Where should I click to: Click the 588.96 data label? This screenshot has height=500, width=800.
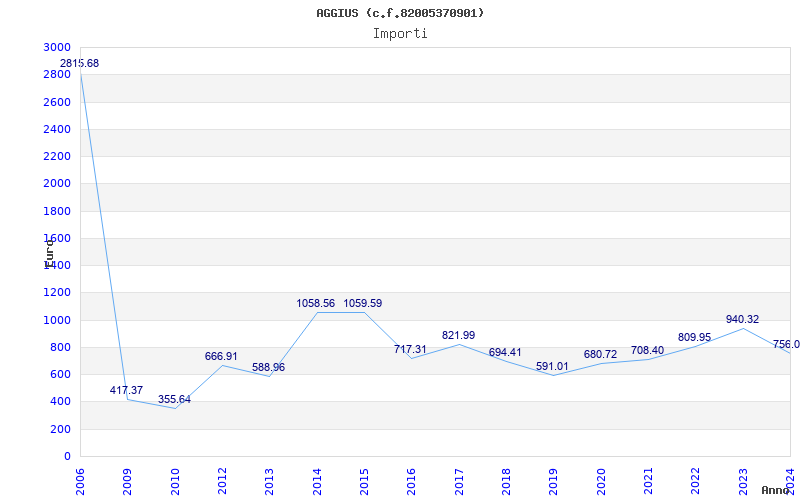pyautogui.click(x=268, y=367)
